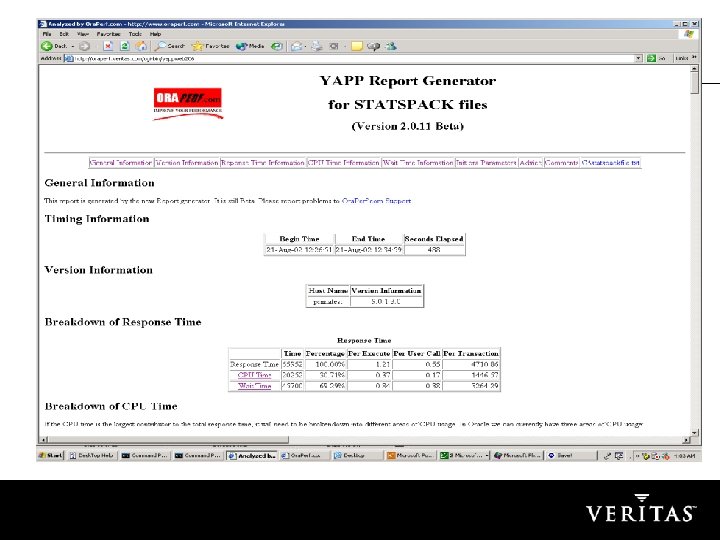
Task: Print the page using printer icon
Action: [317, 46]
